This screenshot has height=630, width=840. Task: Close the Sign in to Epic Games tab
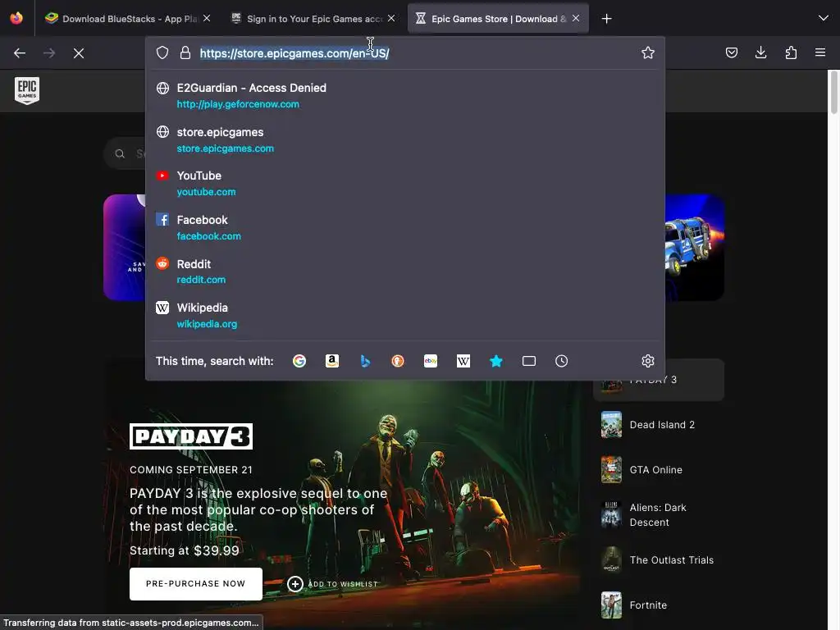391,18
